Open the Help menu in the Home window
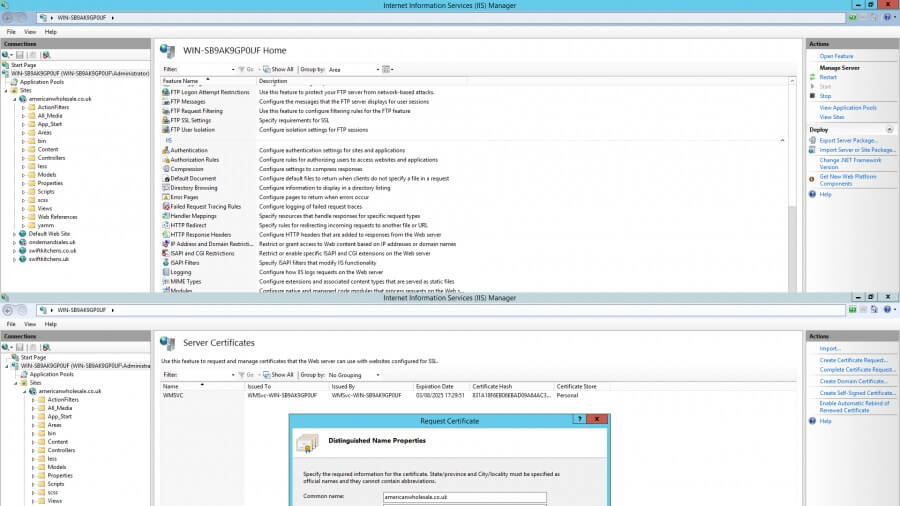 coord(50,32)
